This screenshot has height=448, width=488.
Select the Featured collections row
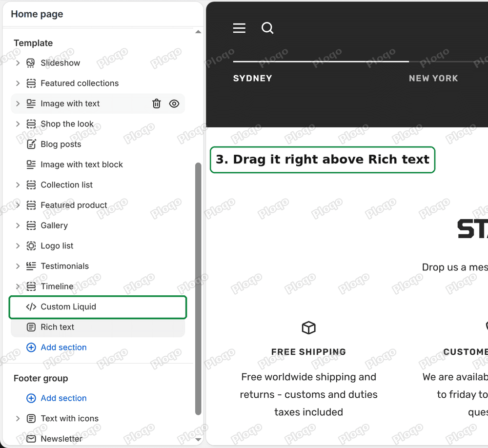coord(98,83)
